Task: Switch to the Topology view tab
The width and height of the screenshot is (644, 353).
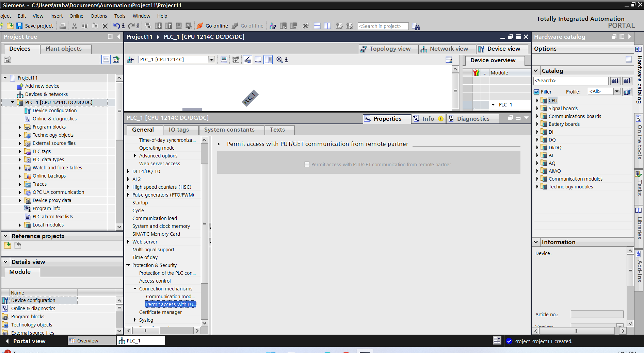Action: 388,49
